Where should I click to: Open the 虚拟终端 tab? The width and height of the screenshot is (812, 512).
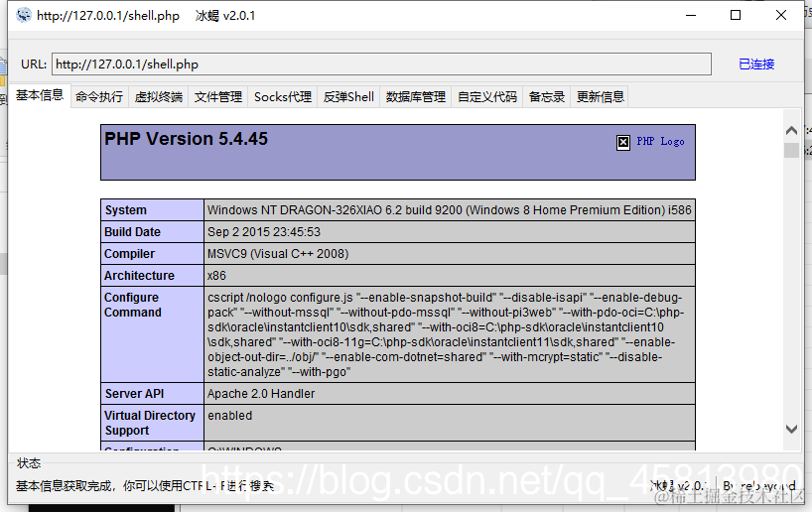pos(159,97)
